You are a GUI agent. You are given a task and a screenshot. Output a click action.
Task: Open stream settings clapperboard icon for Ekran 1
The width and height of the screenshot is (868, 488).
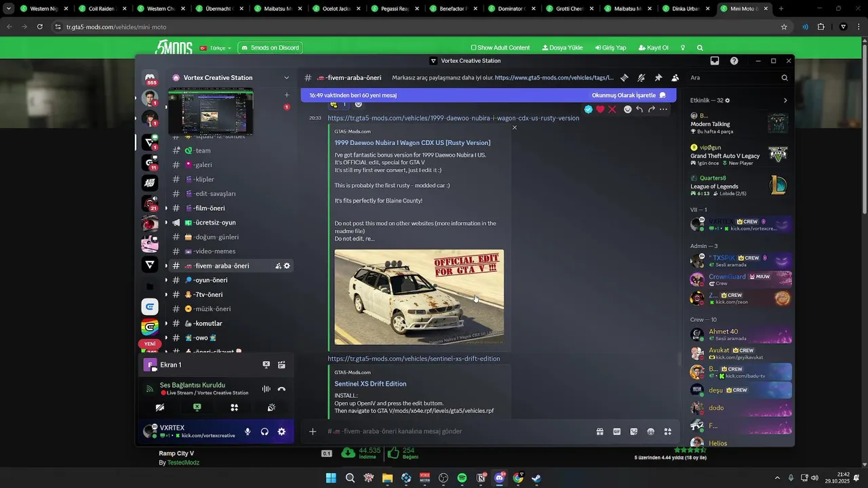(x=281, y=365)
